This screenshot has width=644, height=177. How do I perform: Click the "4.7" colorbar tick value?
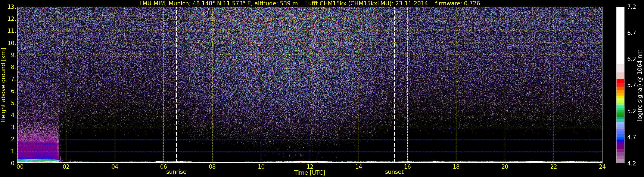[x=632, y=137]
